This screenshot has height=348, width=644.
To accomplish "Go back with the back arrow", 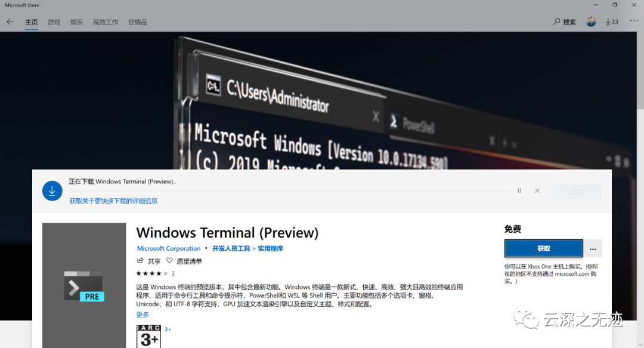I will point(10,22).
